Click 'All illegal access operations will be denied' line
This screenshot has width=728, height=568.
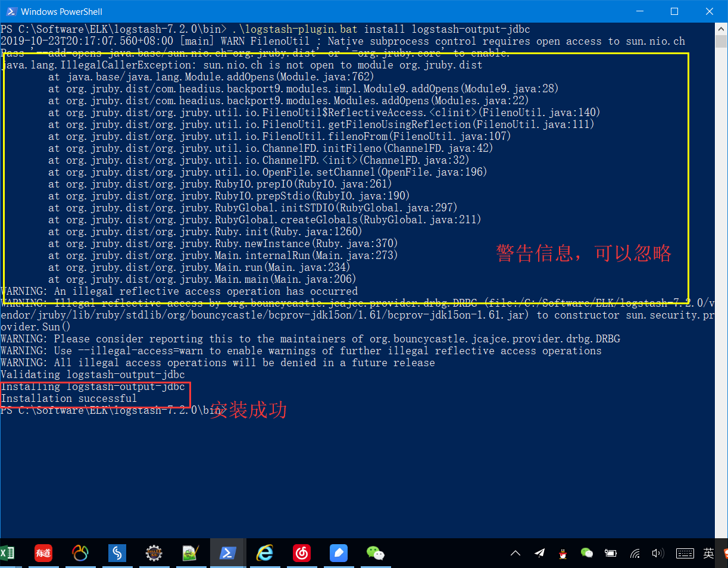point(218,363)
